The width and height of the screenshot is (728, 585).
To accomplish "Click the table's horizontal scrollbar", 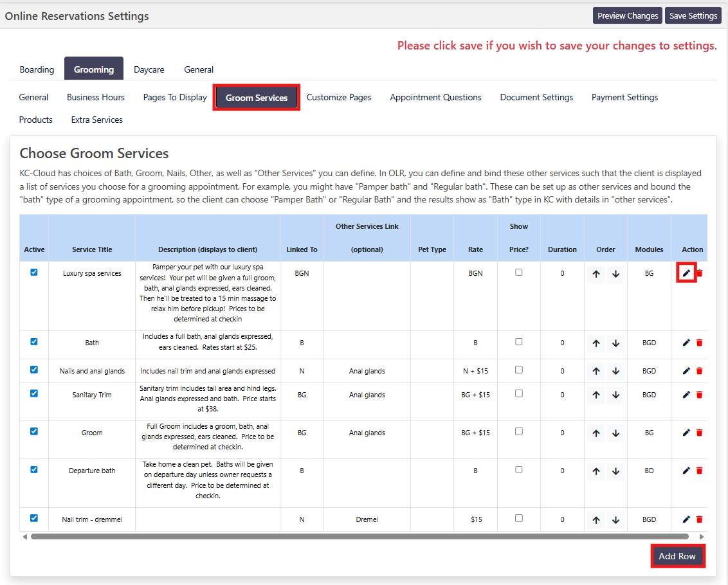I will [x=359, y=536].
